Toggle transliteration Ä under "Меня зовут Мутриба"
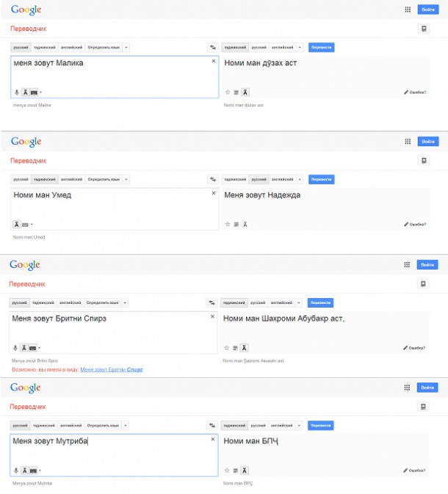The width and height of the screenshot is (448, 494). click(x=24, y=471)
